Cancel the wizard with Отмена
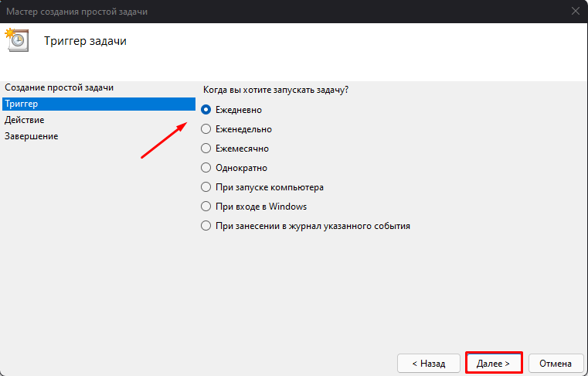588x376 pixels. tap(556, 363)
